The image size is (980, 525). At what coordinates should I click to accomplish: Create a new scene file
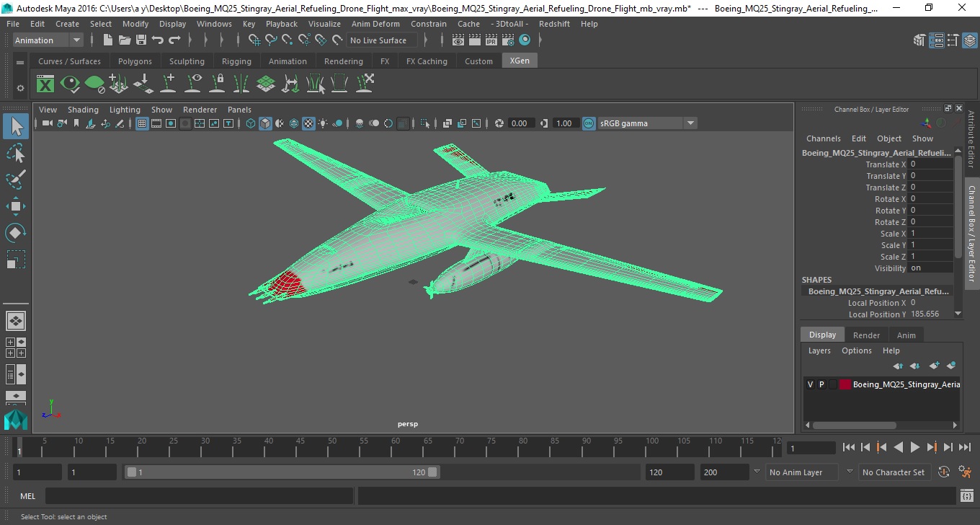click(108, 40)
